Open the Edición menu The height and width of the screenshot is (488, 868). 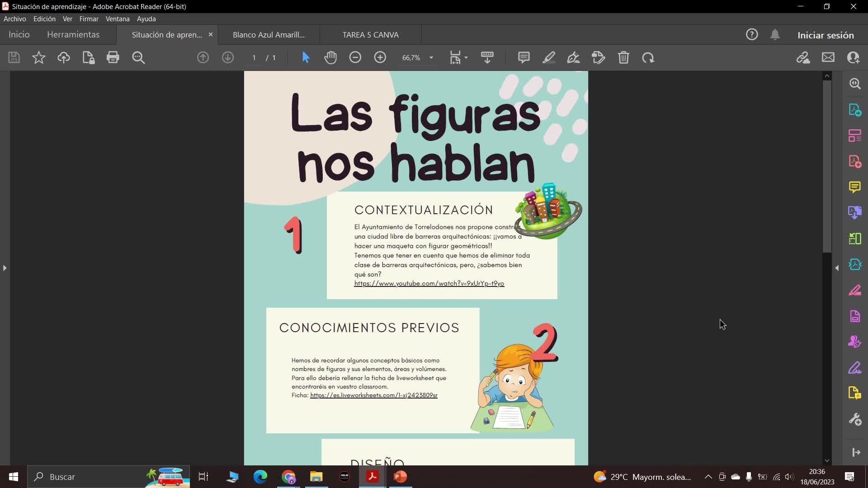tap(44, 19)
